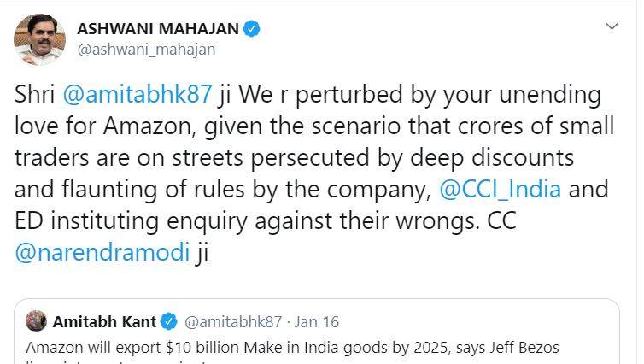Screen dimensions: 644x364
Task: Click the Amitabh Kant name in quoted tweet
Action: tap(105, 322)
